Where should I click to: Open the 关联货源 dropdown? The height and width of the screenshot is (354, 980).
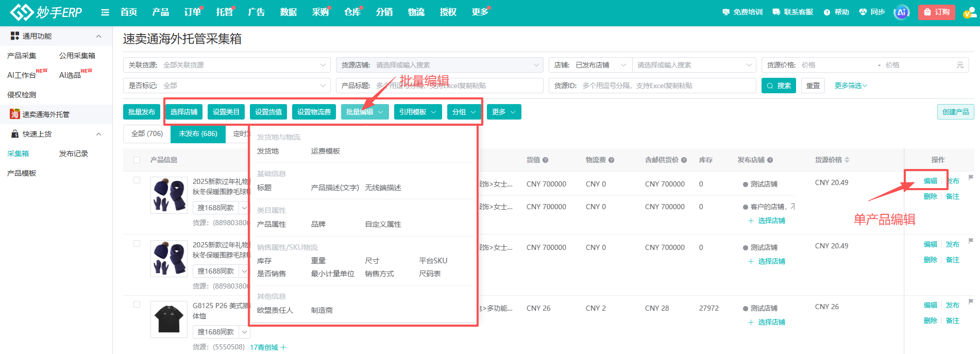point(227,65)
